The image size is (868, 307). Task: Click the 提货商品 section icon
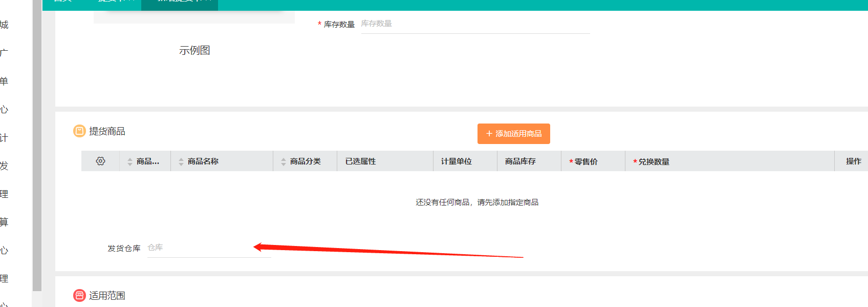click(79, 131)
